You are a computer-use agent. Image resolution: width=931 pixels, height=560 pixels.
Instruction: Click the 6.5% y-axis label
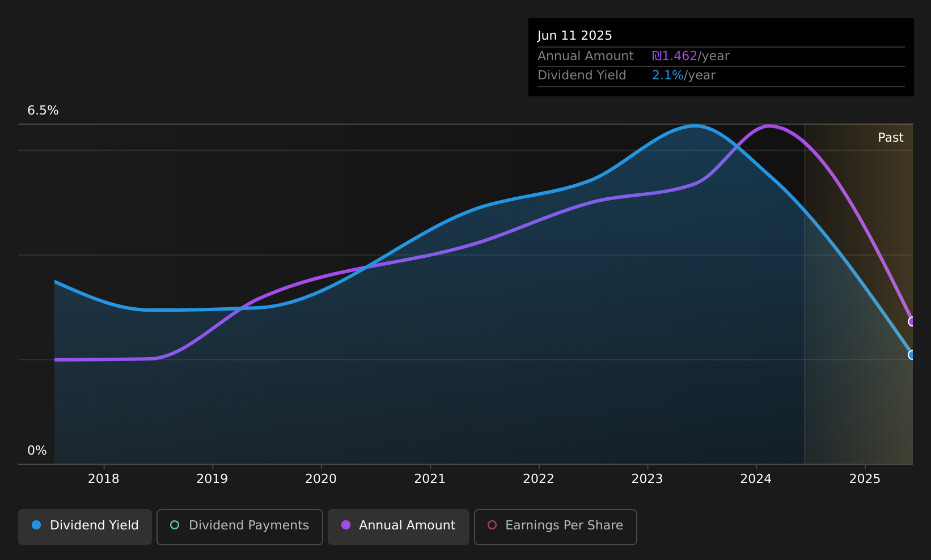43,111
